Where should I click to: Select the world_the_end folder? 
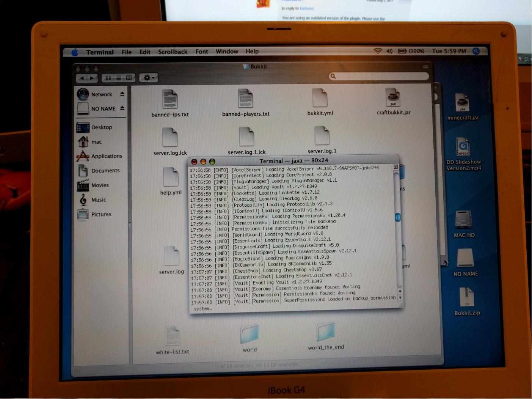click(326, 336)
